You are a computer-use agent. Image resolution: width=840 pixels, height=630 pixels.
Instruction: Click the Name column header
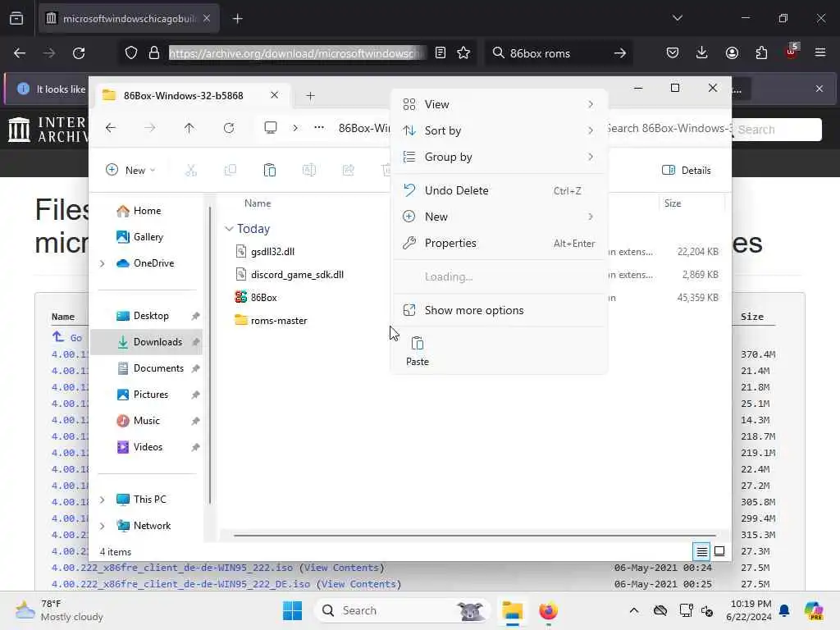[x=258, y=203]
